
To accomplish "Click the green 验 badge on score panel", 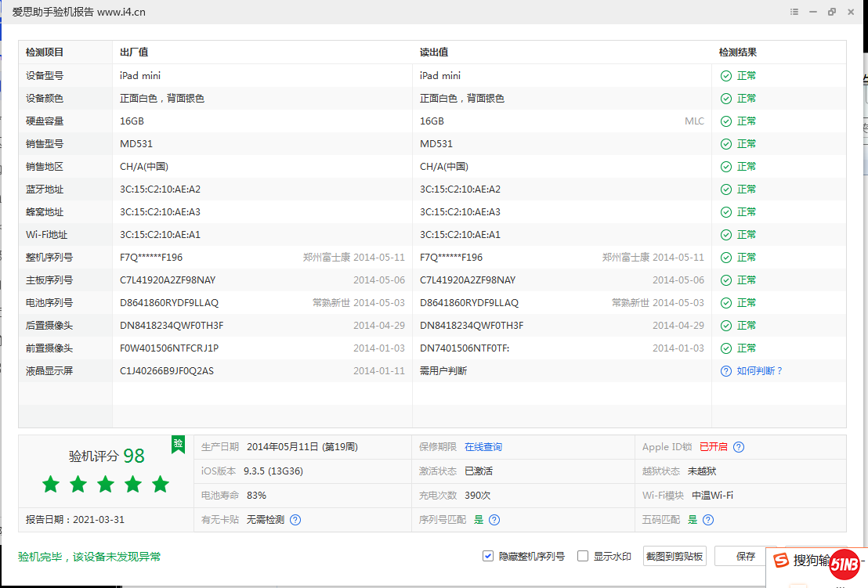I will 178,444.
